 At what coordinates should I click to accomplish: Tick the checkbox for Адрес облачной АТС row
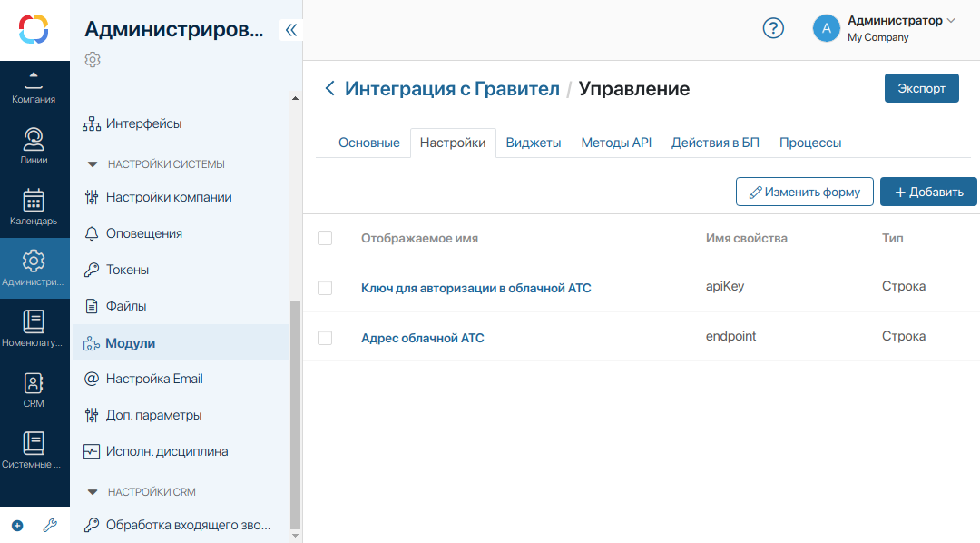click(325, 338)
